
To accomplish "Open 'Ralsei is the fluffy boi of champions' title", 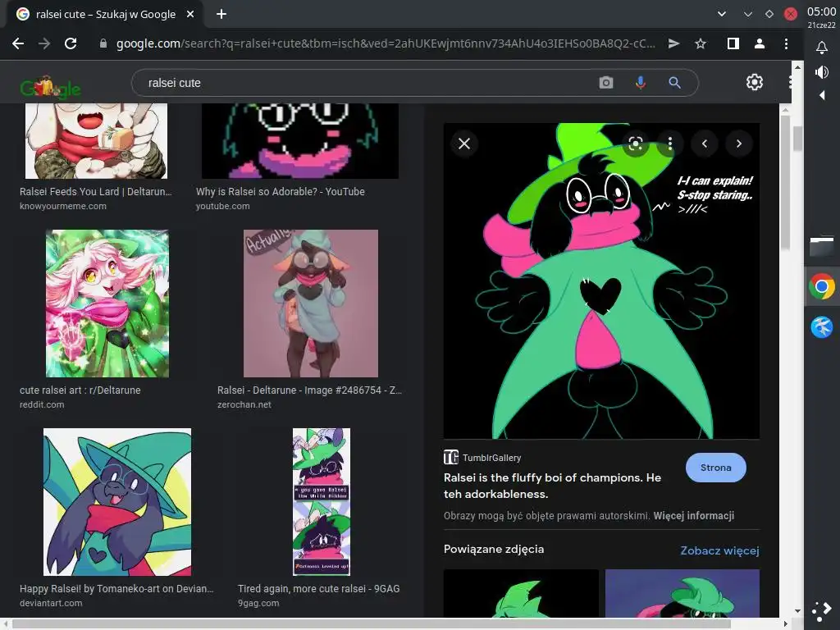I will 552,486.
